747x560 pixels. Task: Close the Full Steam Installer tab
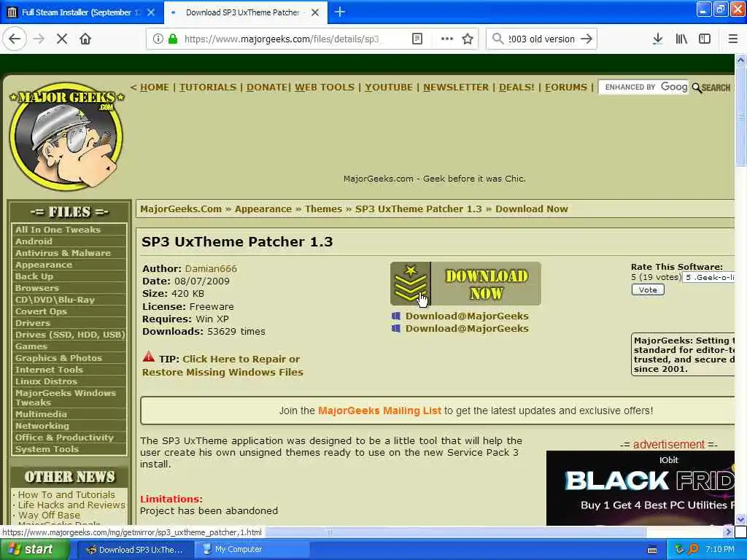(x=151, y=12)
